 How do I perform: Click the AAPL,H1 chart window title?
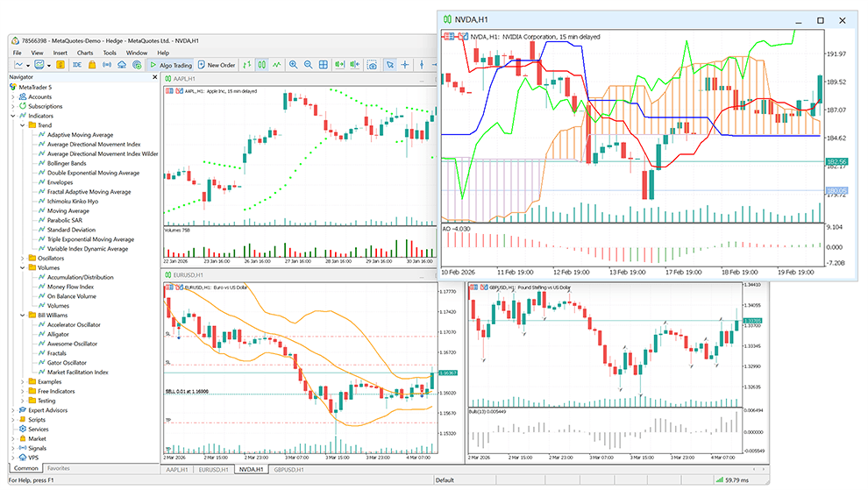[184, 79]
